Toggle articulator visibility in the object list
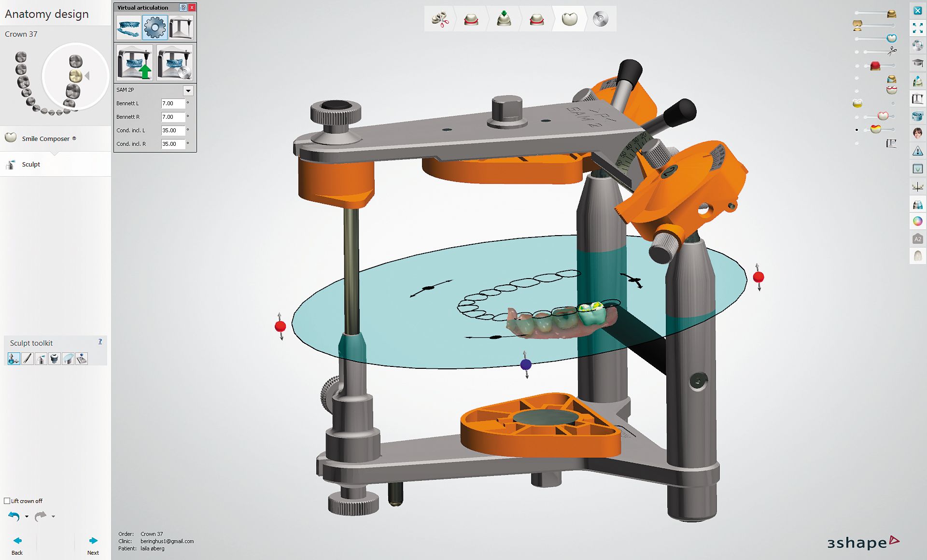This screenshot has width=927, height=560. [x=891, y=143]
